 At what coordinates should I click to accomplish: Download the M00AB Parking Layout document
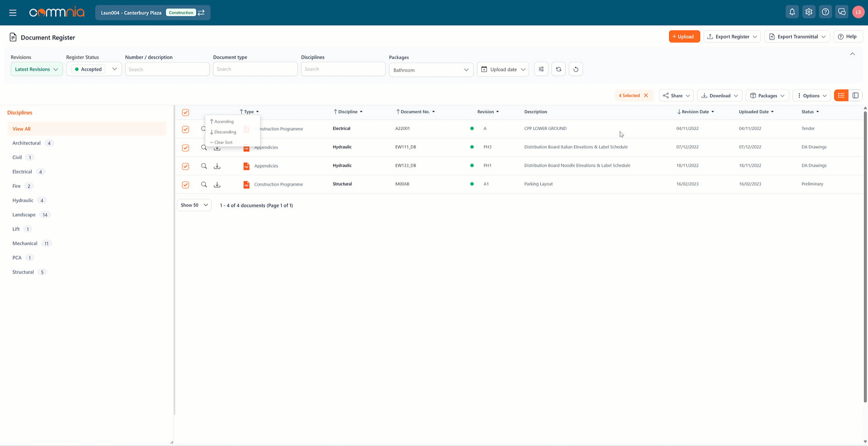point(217,185)
